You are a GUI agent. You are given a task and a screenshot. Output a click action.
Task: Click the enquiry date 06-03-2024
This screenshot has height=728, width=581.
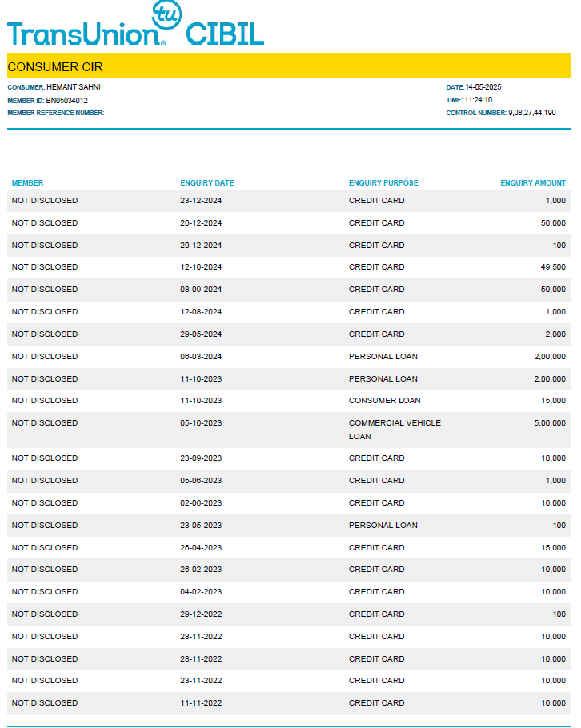201,357
